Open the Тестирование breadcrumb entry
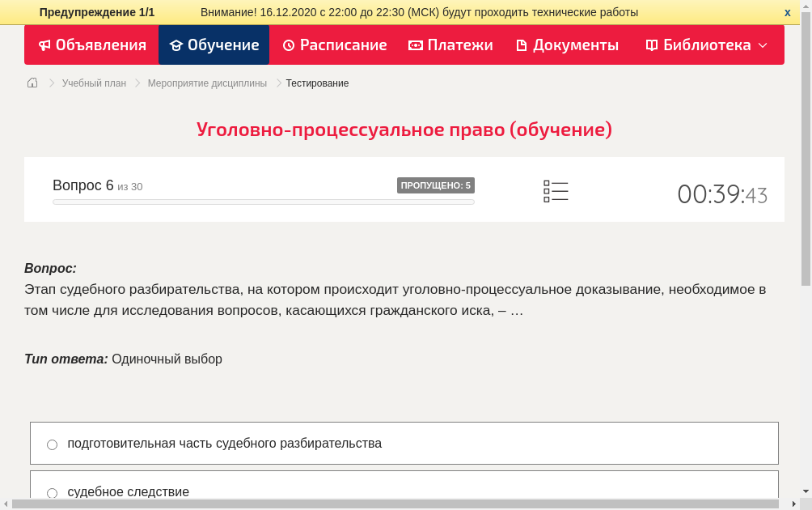Screen dimensions: 812x510 coord(316,83)
